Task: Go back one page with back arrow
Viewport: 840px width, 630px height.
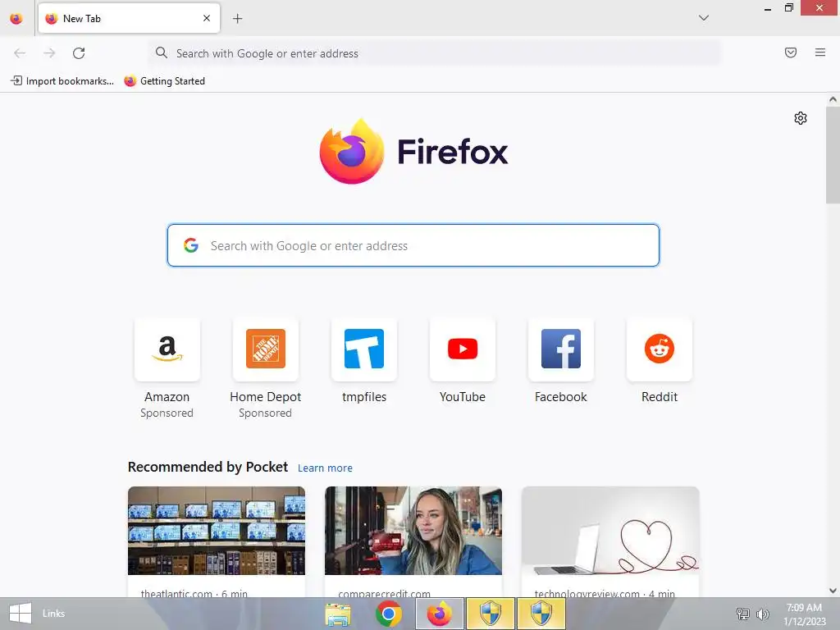Action: [20, 53]
